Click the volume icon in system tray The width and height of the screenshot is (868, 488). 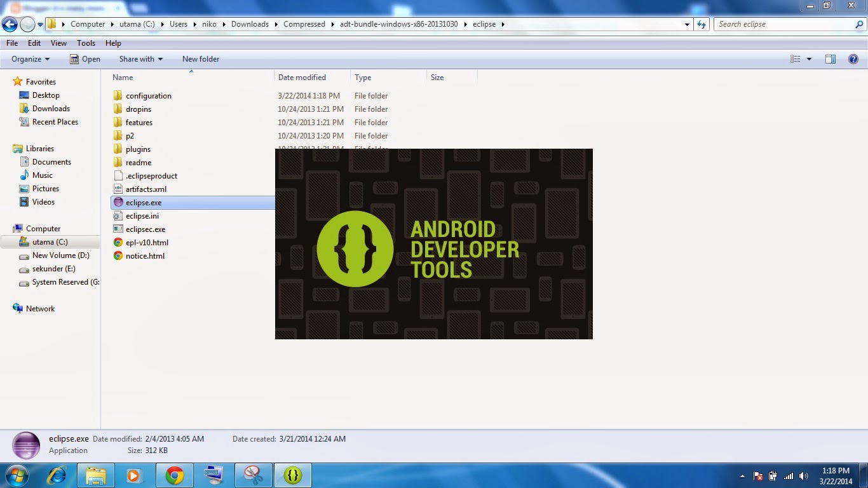(804, 476)
